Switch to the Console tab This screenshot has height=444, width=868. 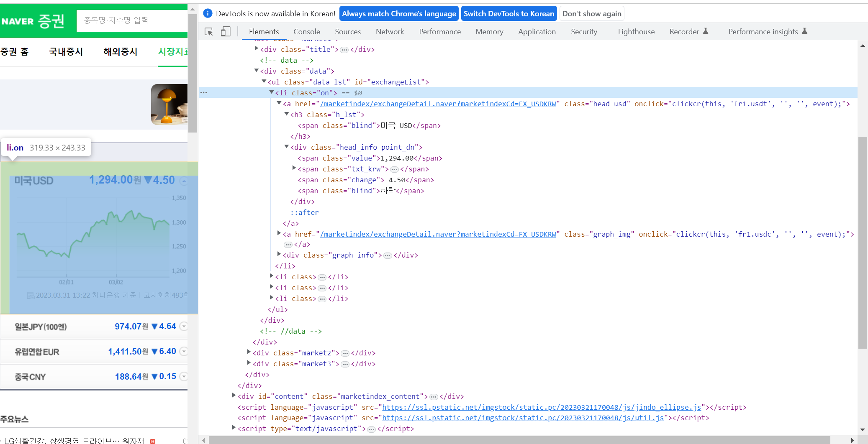(307, 32)
